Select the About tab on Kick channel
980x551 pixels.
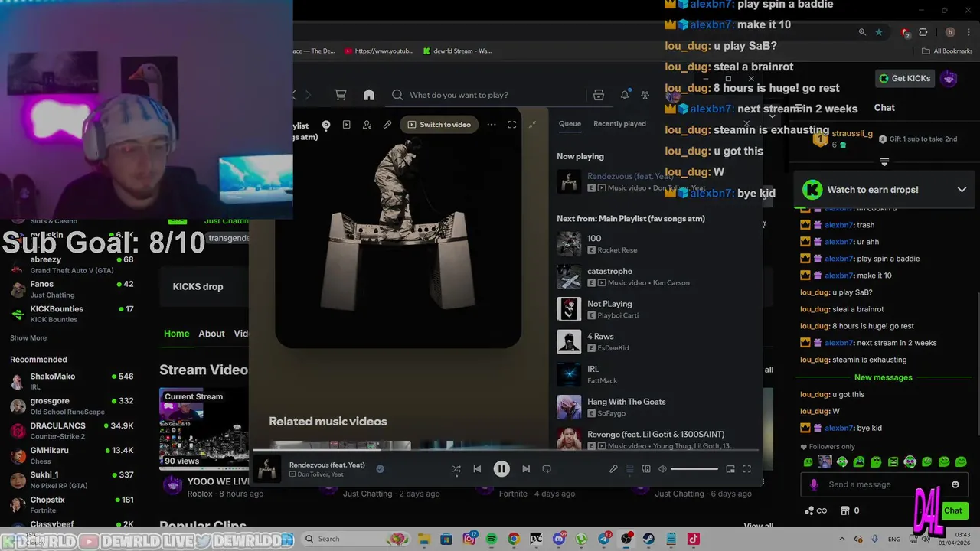click(211, 334)
